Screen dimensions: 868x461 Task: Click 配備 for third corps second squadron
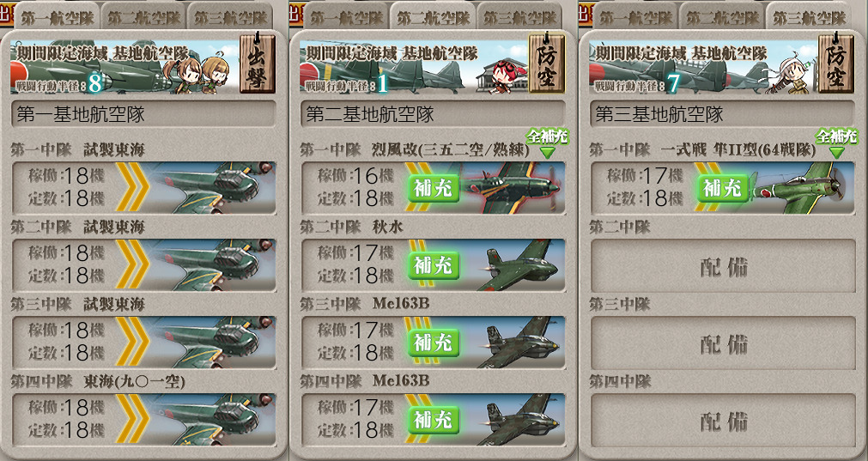click(x=723, y=265)
